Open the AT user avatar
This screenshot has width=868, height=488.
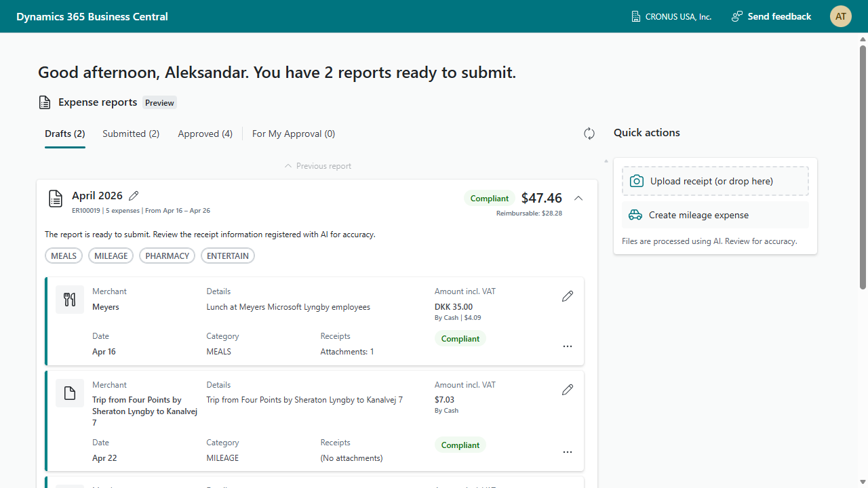pyautogui.click(x=841, y=16)
